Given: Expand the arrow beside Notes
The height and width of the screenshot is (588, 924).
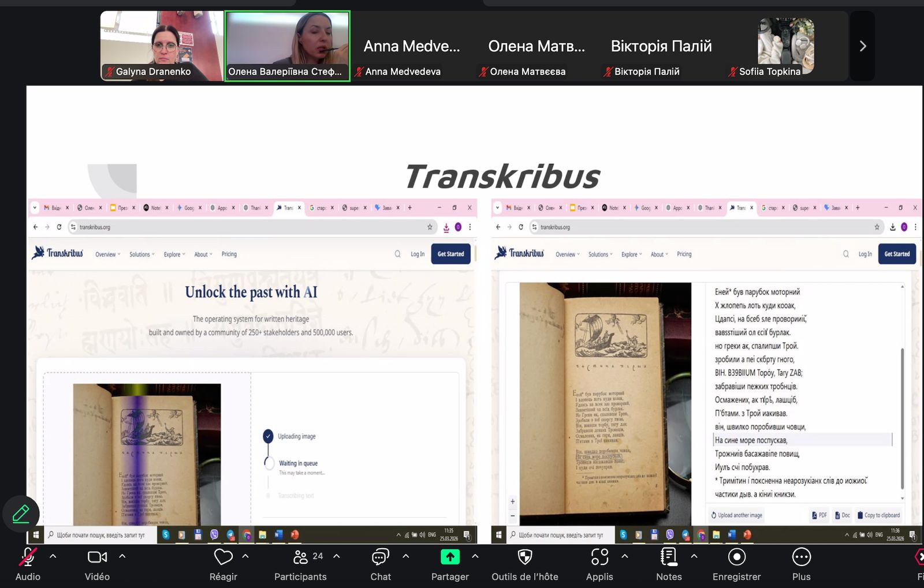Looking at the screenshot, I should pyautogui.click(x=694, y=556).
